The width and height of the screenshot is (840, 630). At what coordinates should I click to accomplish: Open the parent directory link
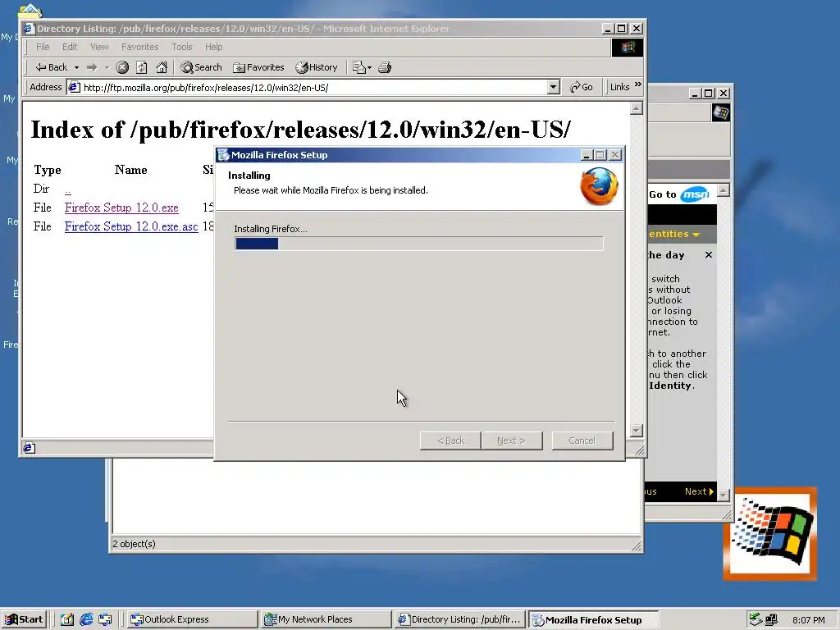click(x=67, y=189)
